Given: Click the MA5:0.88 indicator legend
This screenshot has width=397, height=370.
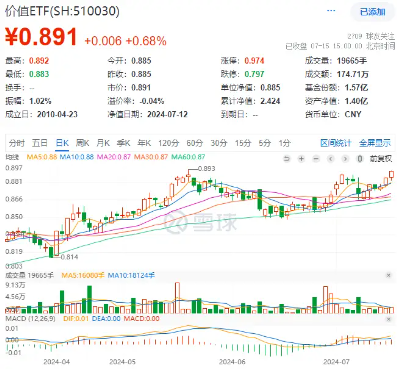Looking at the screenshot, I should tap(42, 157).
